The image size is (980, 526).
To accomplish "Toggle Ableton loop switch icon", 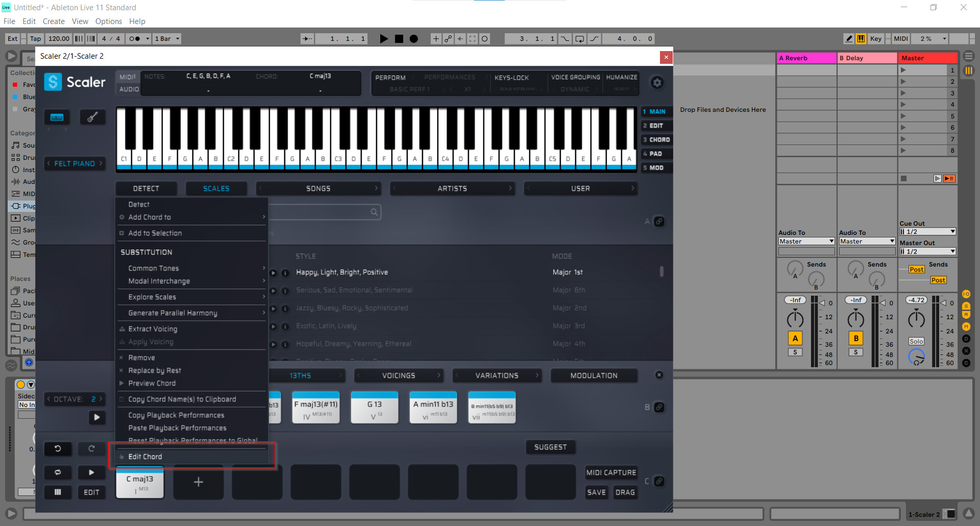I will coord(580,38).
